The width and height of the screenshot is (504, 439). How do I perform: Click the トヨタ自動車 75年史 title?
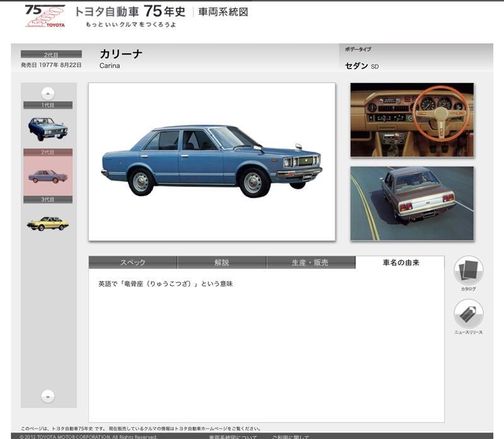tap(130, 11)
